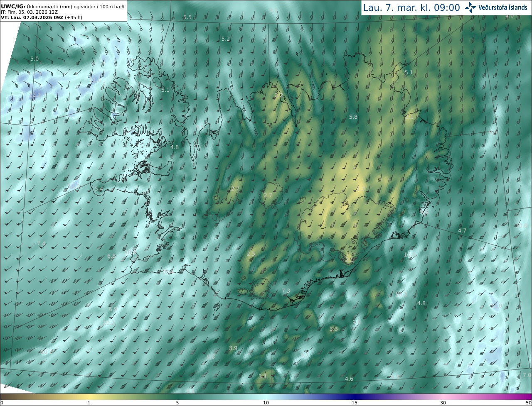Click the 5.8 value on the map
The width and height of the screenshot is (532, 406).
pyautogui.click(x=353, y=117)
